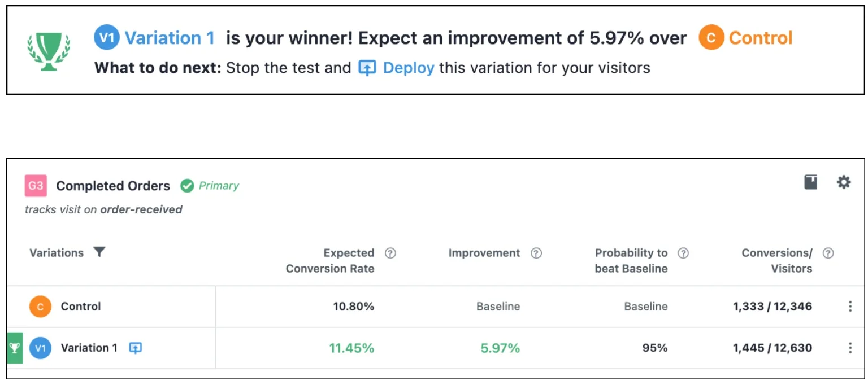
Task: Select the Control row in the table
Action: click(81, 307)
